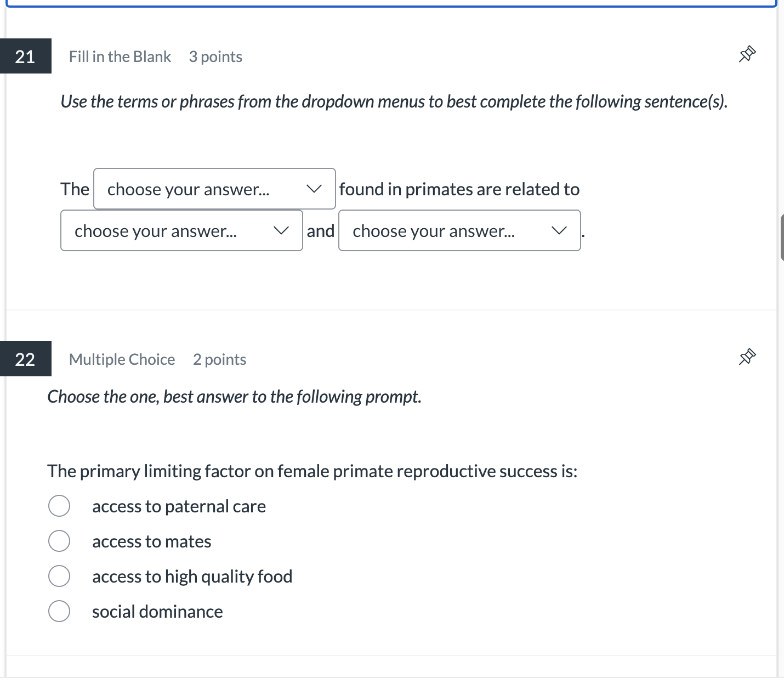This screenshot has width=784, height=689.
Task: Click the chevron arrow in the dropdown before "and"
Action: 281,230
